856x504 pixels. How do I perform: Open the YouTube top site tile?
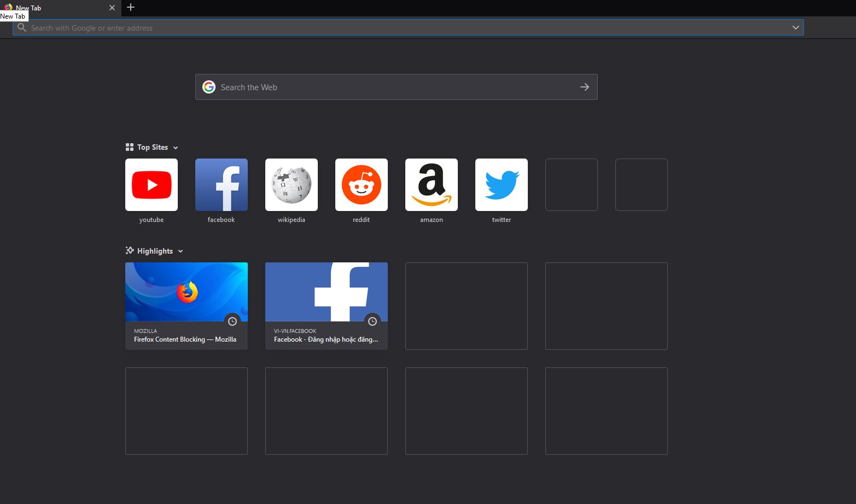pos(152,185)
